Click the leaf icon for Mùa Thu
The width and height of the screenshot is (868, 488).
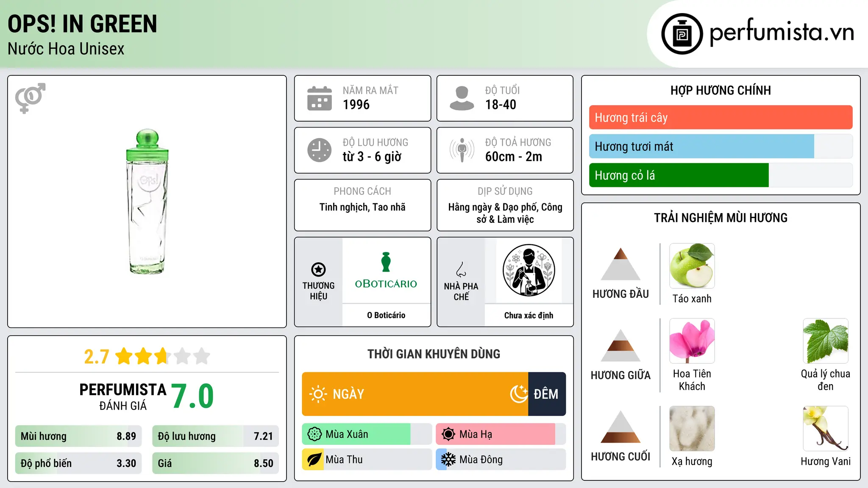click(x=314, y=460)
